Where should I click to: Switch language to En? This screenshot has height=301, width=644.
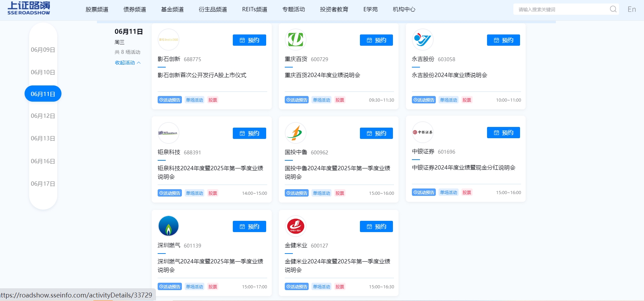tap(632, 9)
